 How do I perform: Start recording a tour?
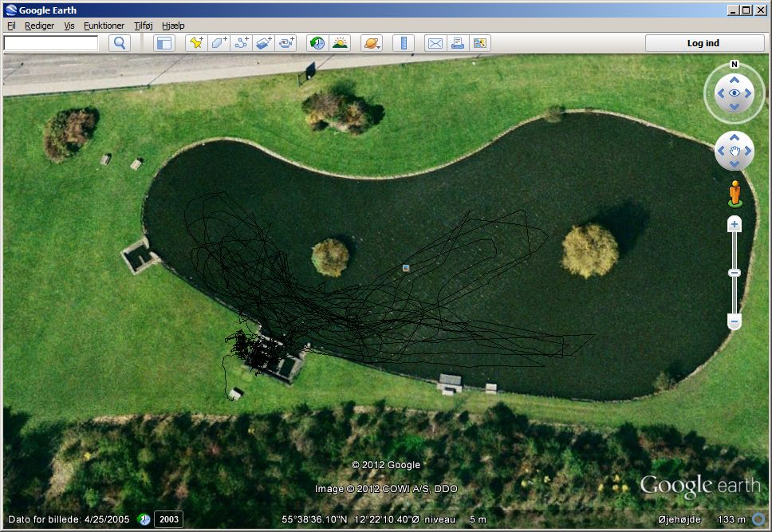point(286,43)
